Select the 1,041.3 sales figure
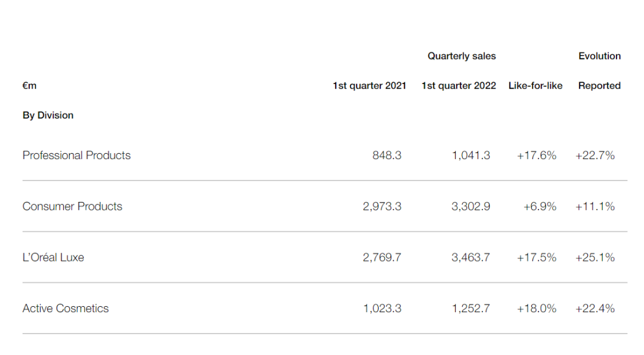This screenshot has height=355, width=644. tap(470, 155)
